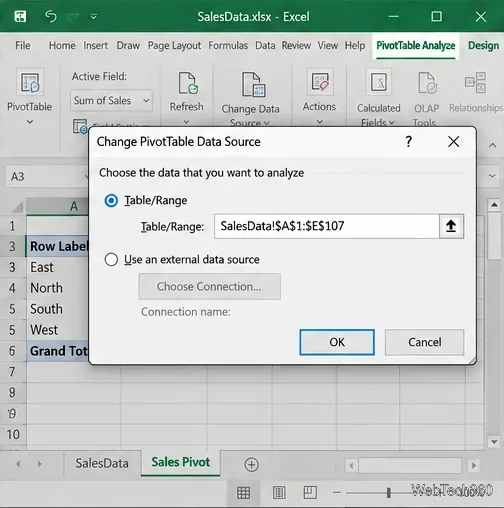Select the Sales Pivot sheet tab
Screen dimensions: 504x508
[x=181, y=462]
